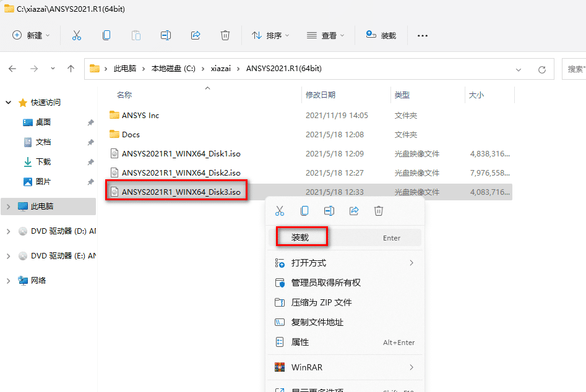This screenshot has width=586, height=392.
Task: Click the Copy icon in top toolbar
Action: click(x=106, y=35)
